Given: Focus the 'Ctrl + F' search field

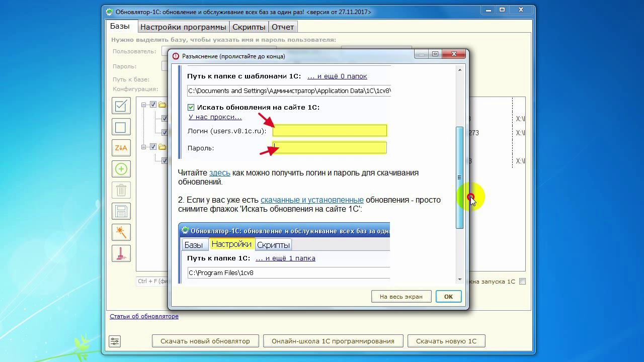Looking at the screenshot, I should tap(152, 282).
